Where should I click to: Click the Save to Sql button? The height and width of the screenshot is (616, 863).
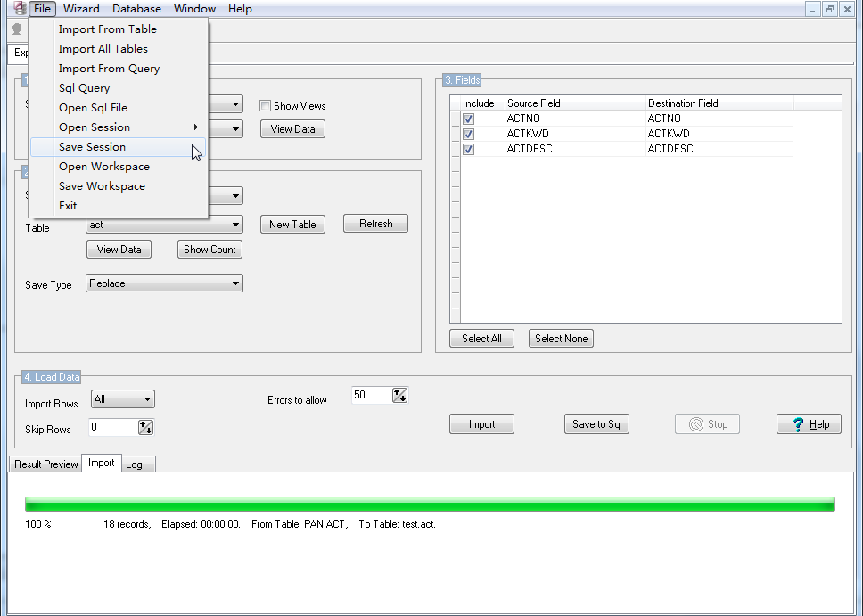[596, 423]
